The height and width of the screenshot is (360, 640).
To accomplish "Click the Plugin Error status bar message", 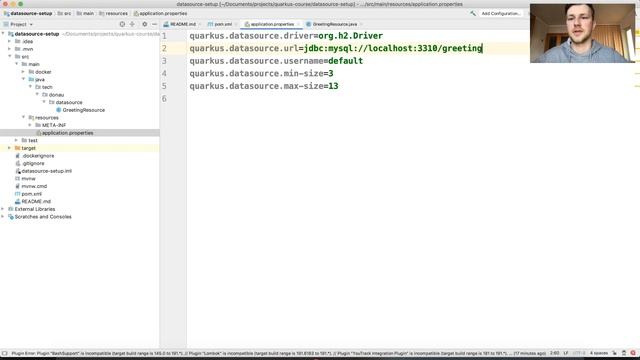I will [x=279, y=353].
